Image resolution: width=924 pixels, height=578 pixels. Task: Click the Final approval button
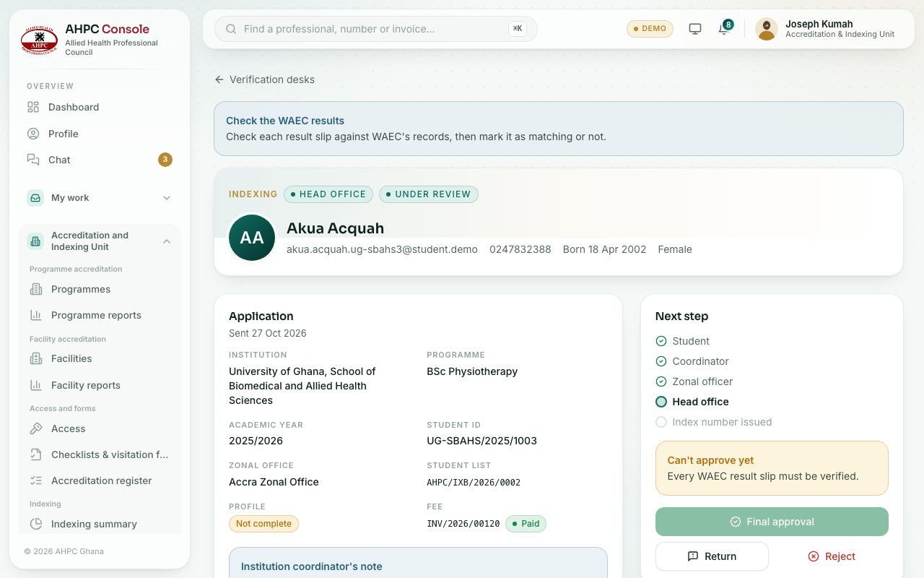[x=772, y=522]
